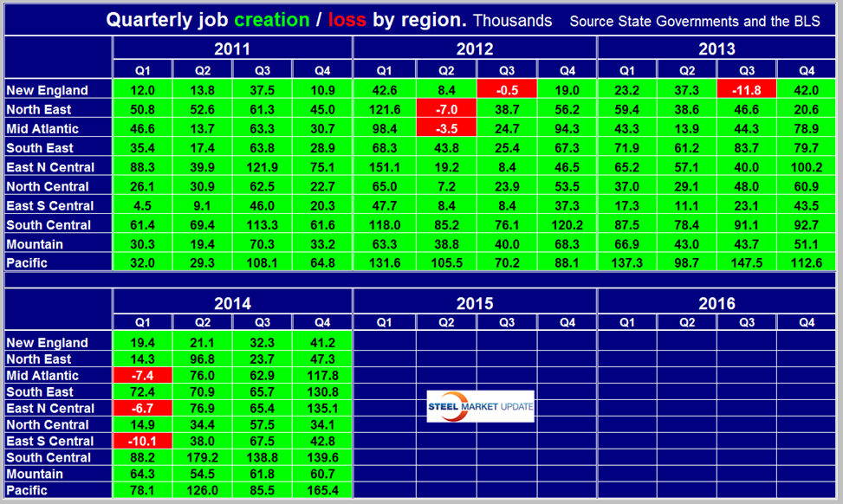Click the red -7.0 North East cell
The image size is (843, 504).
pos(445,110)
